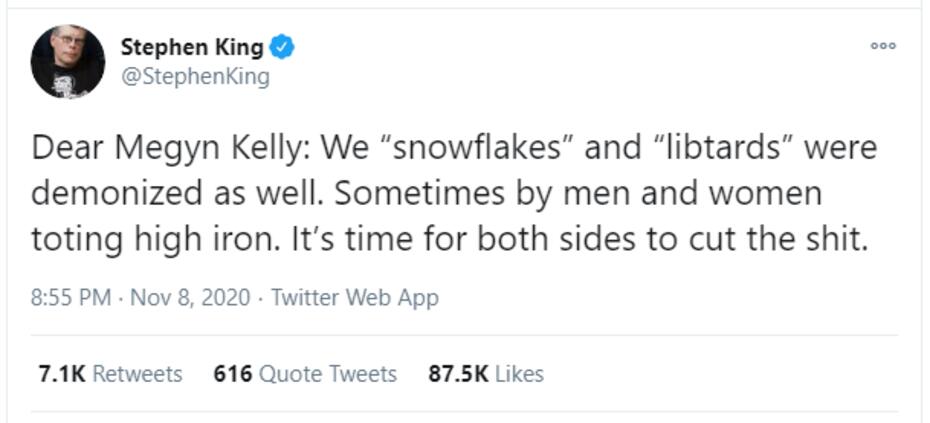Open the three-dot more options menu

tap(883, 46)
